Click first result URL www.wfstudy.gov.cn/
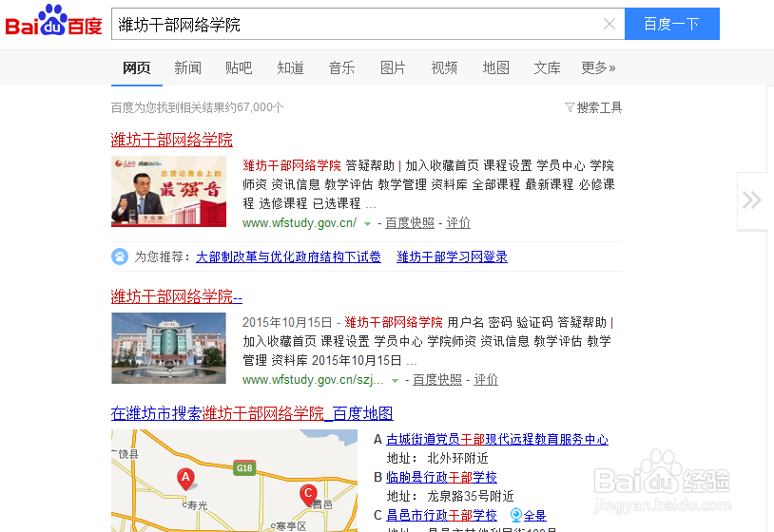Image resolution: width=774 pixels, height=532 pixels. [x=300, y=223]
